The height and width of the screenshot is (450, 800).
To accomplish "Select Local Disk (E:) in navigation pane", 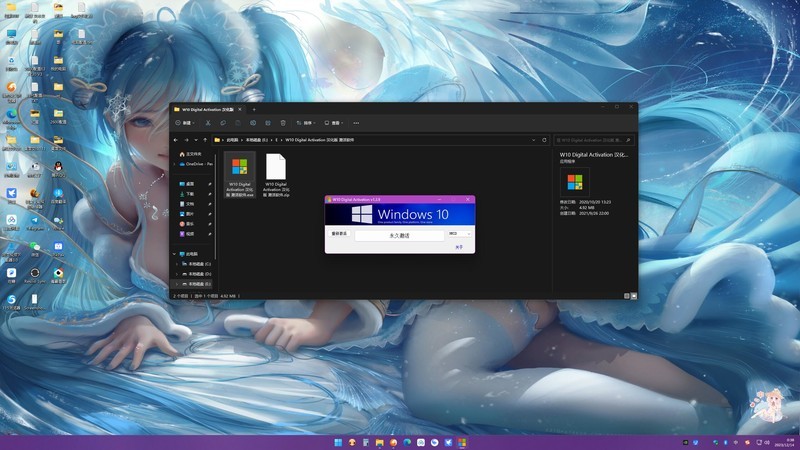I will pyautogui.click(x=196, y=284).
